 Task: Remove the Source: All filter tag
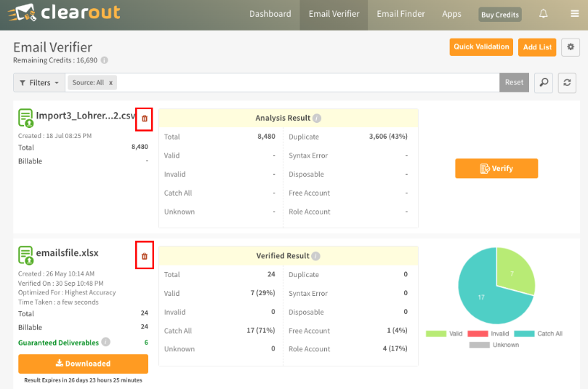pyautogui.click(x=110, y=83)
